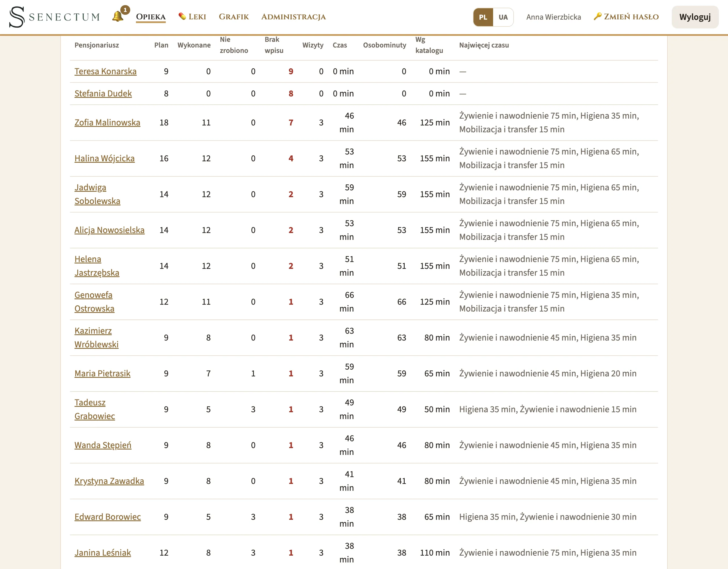Viewport: 728px width, 569px height.
Task: Click the Wykonane column header
Action: [x=194, y=45]
